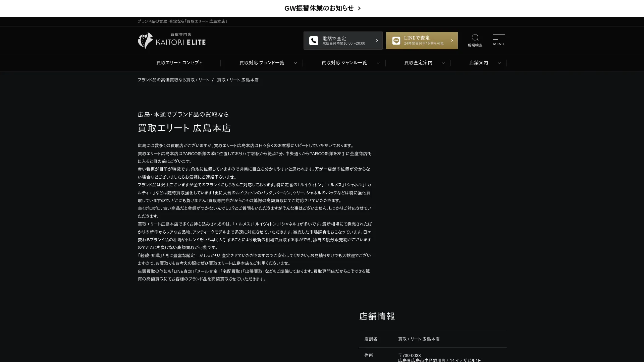This screenshot has height=362, width=644.
Task: Expand the chevron next to 店舗案内
Action: [499, 63]
